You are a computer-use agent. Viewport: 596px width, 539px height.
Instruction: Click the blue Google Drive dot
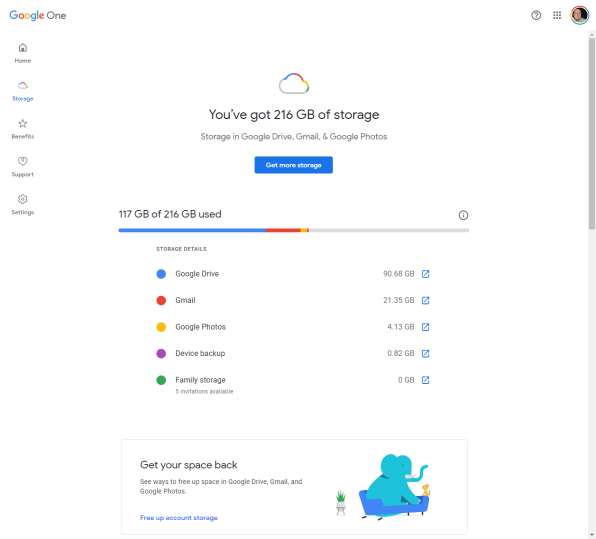161,274
